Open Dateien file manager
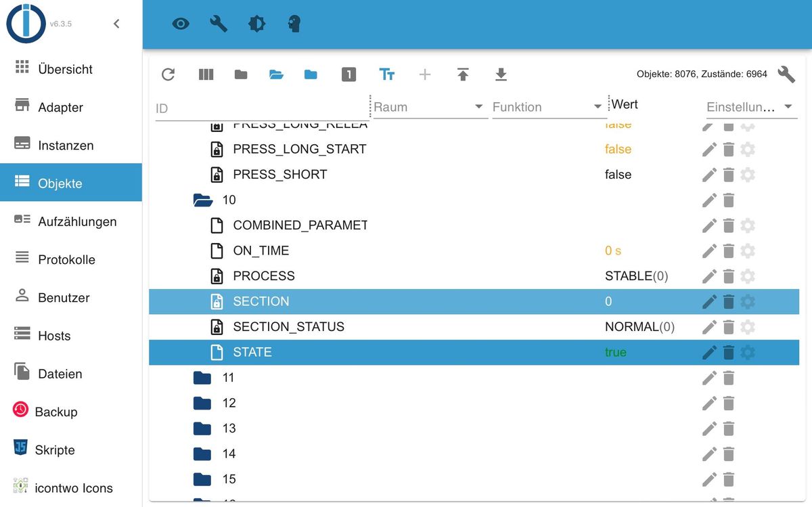The height and width of the screenshot is (507, 812). [71, 374]
